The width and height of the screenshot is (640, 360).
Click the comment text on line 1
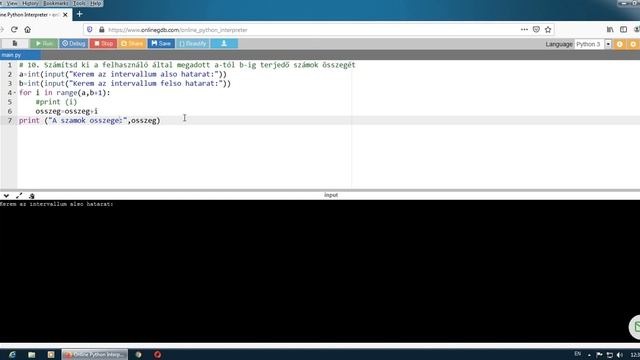(187, 65)
